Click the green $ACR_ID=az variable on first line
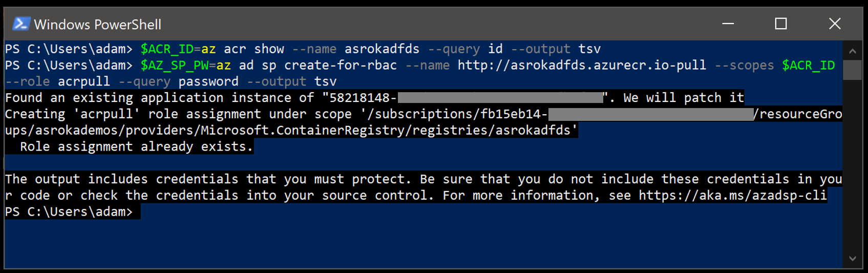 point(178,49)
